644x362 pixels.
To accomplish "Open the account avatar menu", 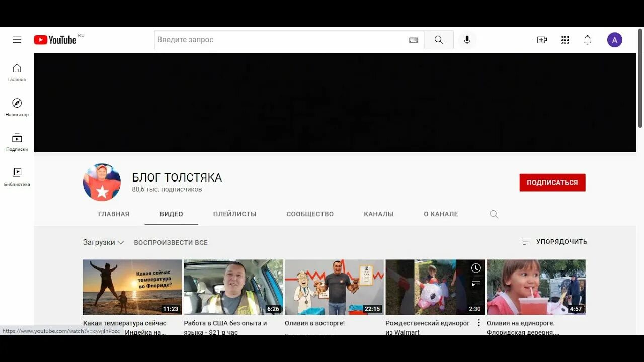I will click(614, 39).
